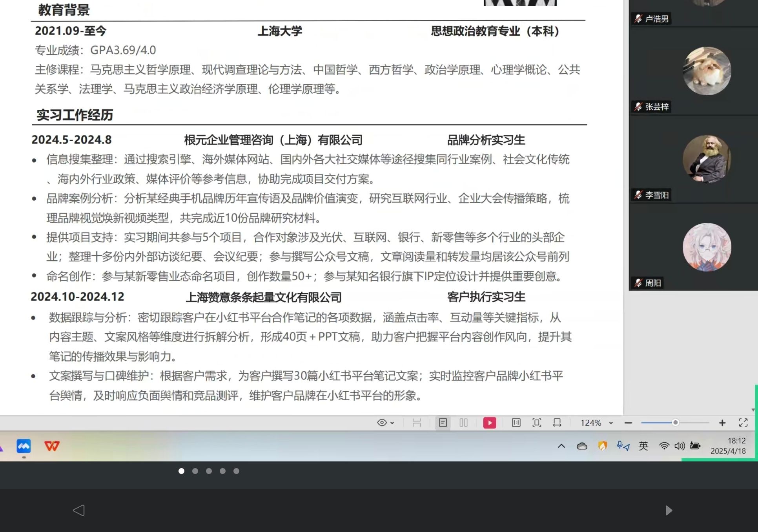The height and width of the screenshot is (532, 758).
Task: Show hidden system tray icons chevron
Action: [x=561, y=446]
